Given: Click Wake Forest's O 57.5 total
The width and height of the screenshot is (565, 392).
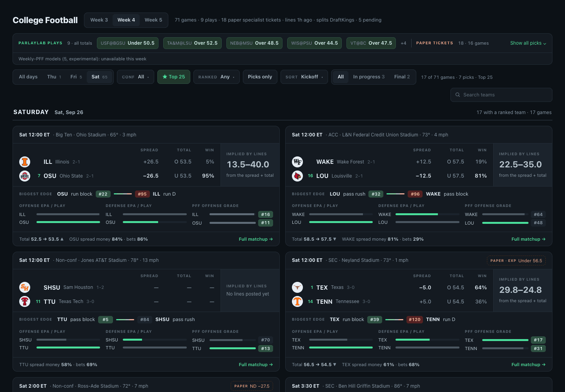Looking at the screenshot, I should pos(456,162).
